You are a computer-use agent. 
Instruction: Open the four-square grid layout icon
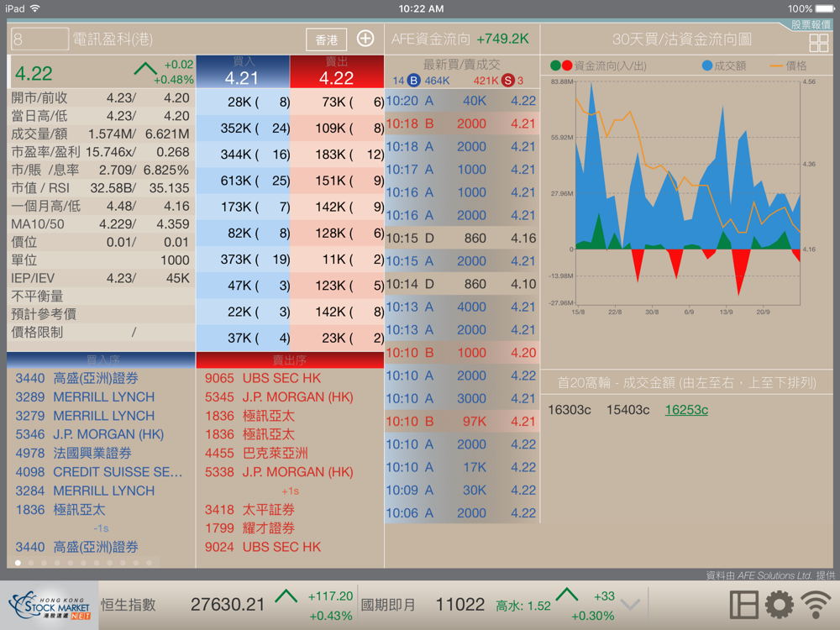pyautogui.click(x=818, y=42)
